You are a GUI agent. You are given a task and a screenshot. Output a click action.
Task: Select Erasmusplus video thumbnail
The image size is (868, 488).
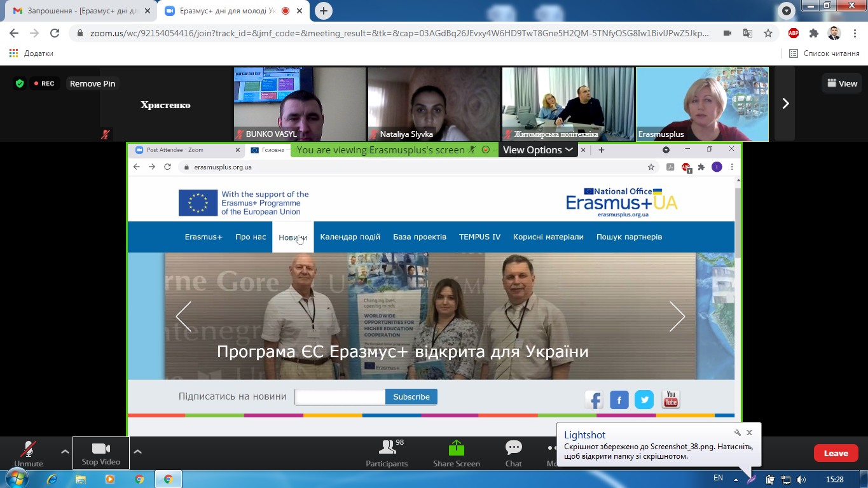702,104
